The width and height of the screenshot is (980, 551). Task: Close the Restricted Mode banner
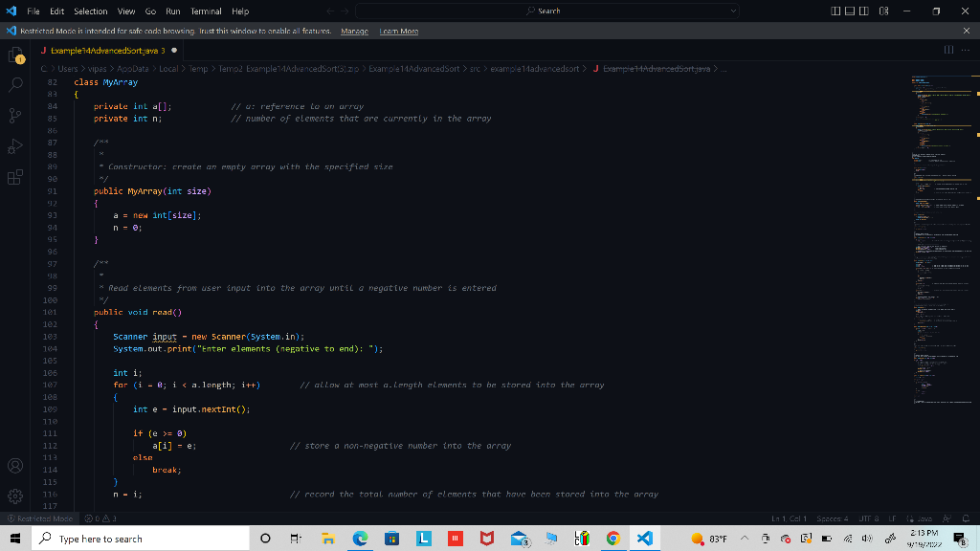point(967,31)
